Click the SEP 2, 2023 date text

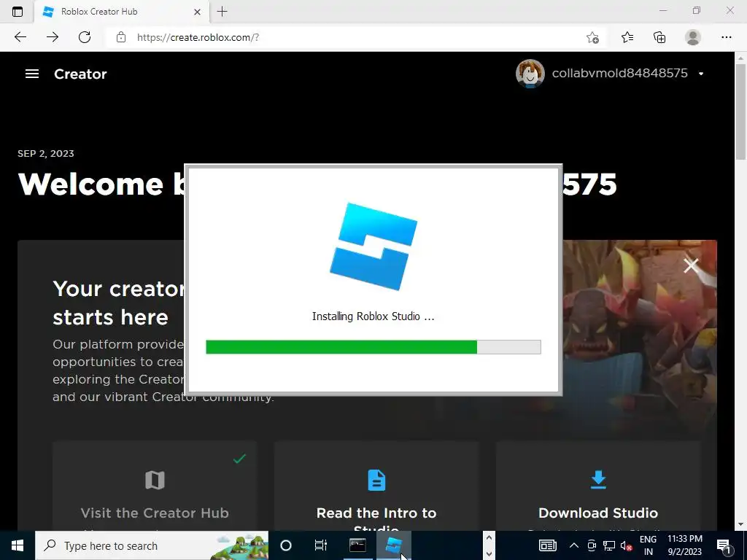[x=46, y=153]
